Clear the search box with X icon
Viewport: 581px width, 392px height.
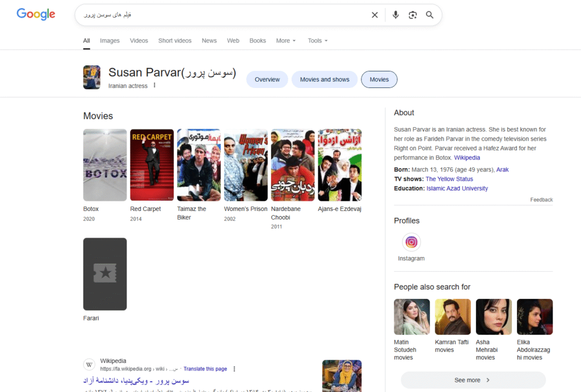[374, 15]
